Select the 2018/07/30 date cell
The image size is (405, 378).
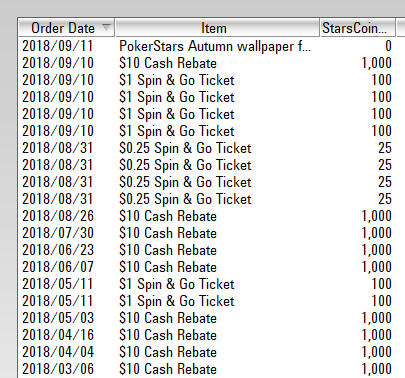(x=58, y=233)
